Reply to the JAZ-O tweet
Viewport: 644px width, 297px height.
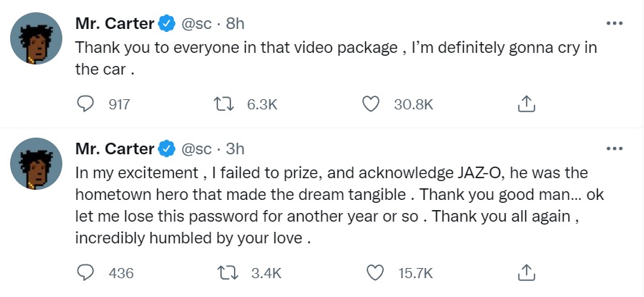click(x=86, y=273)
